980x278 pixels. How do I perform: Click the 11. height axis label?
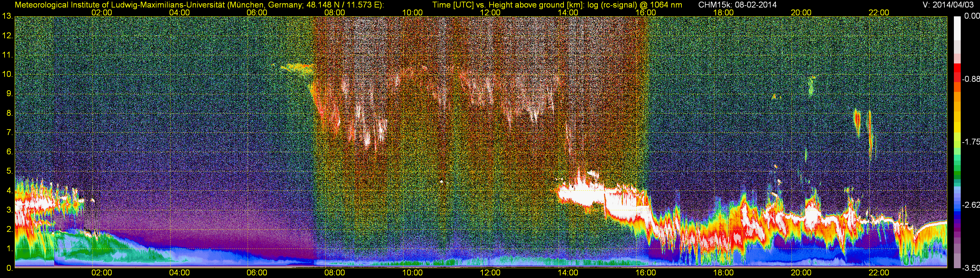coord(7,55)
